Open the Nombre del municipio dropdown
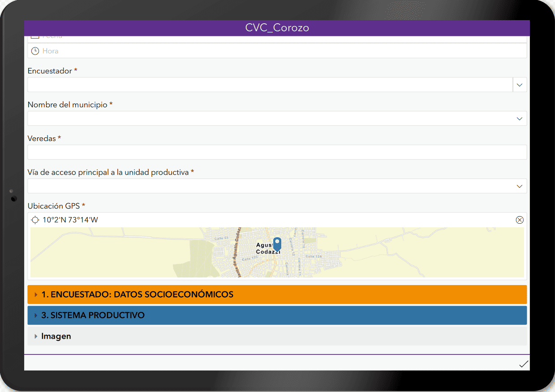The image size is (555, 392). point(519,119)
